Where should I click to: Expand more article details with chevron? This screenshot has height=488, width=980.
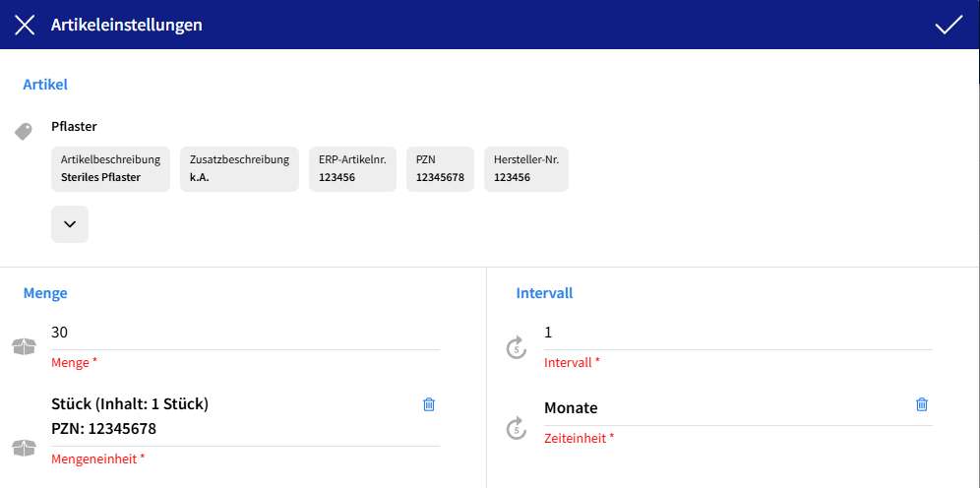click(x=70, y=224)
